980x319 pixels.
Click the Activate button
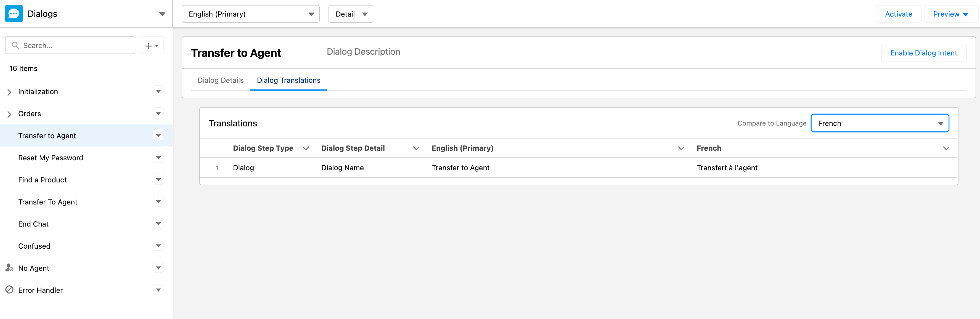[898, 14]
